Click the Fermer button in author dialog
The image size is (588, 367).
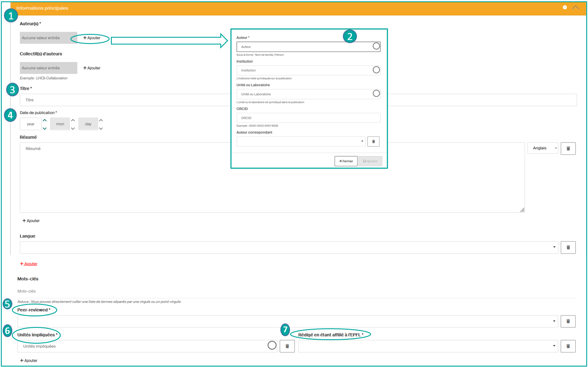click(x=346, y=161)
